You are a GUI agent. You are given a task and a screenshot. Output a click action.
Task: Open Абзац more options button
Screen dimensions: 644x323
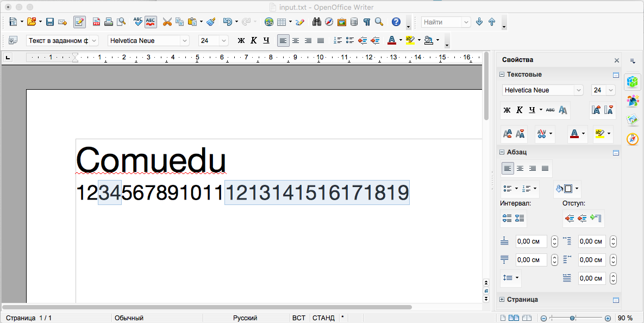click(x=616, y=152)
